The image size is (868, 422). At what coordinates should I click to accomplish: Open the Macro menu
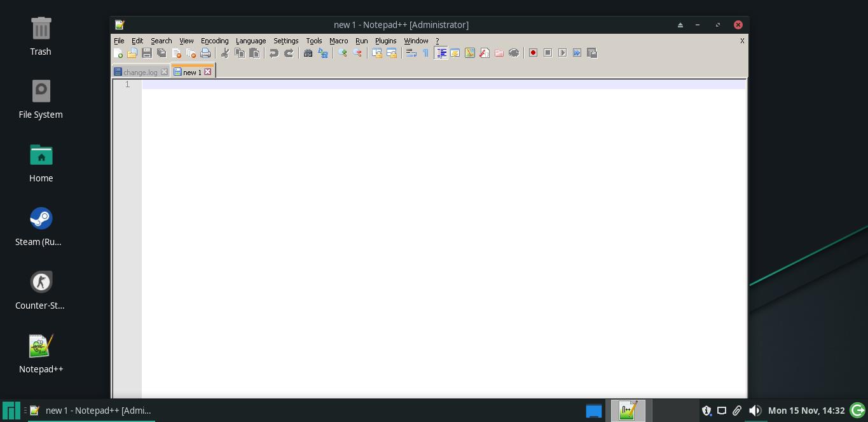point(339,41)
